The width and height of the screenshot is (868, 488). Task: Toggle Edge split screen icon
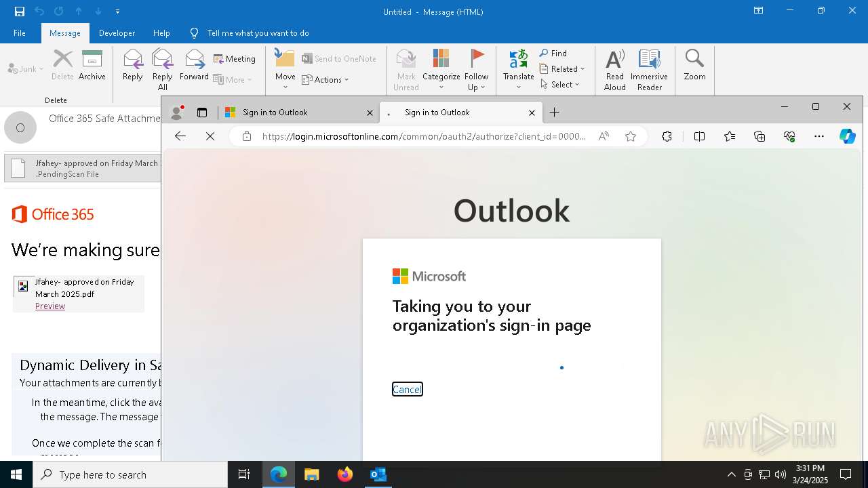tap(700, 136)
